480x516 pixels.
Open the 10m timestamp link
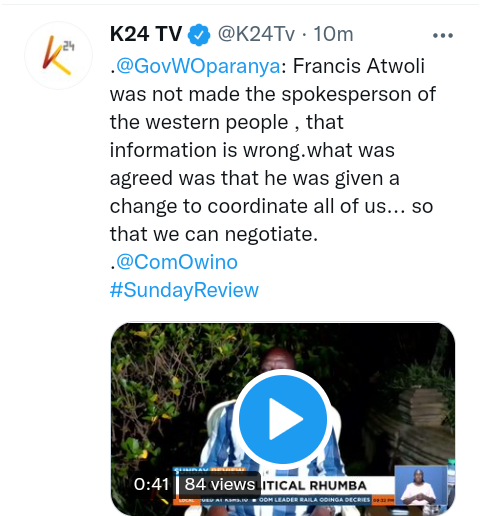coord(333,34)
